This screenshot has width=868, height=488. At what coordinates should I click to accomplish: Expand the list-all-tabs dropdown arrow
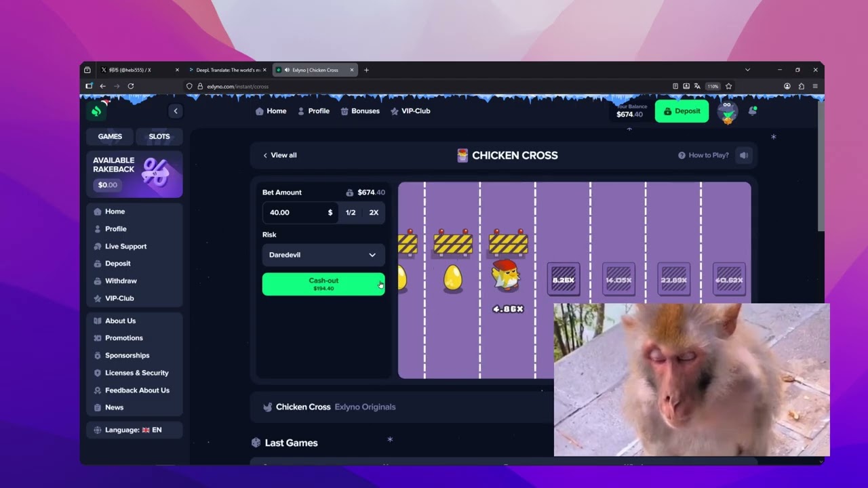click(x=747, y=70)
